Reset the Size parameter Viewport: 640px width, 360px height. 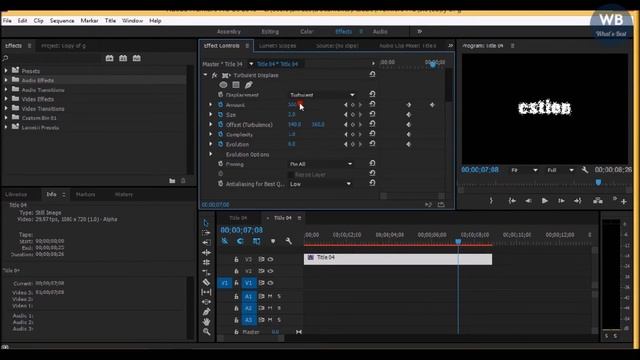click(372, 114)
